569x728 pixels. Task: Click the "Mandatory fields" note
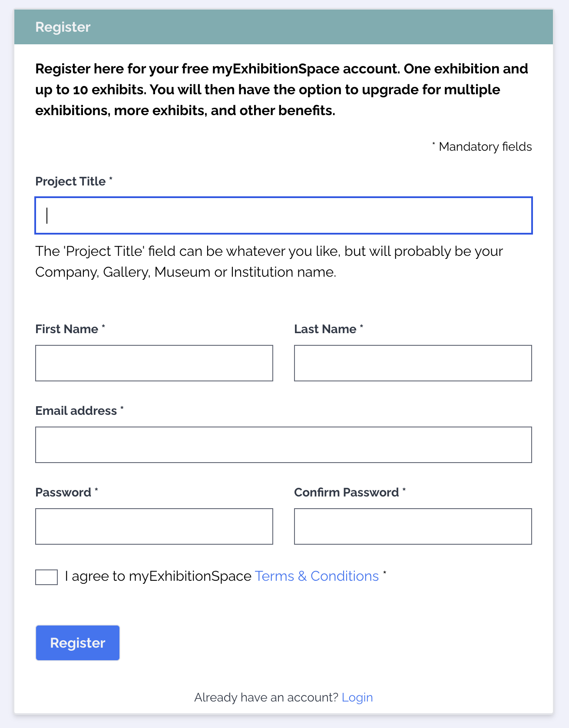pyautogui.click(x=485, y=147)
